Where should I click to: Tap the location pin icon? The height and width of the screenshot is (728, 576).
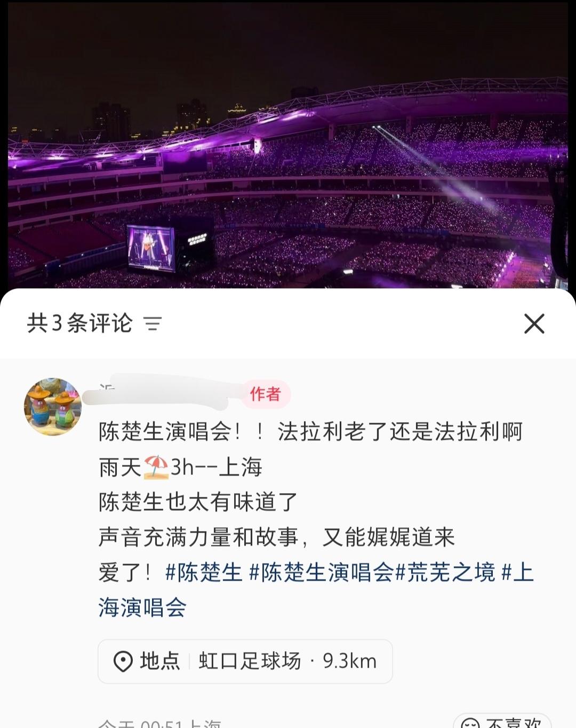click(x=123, y=661)
